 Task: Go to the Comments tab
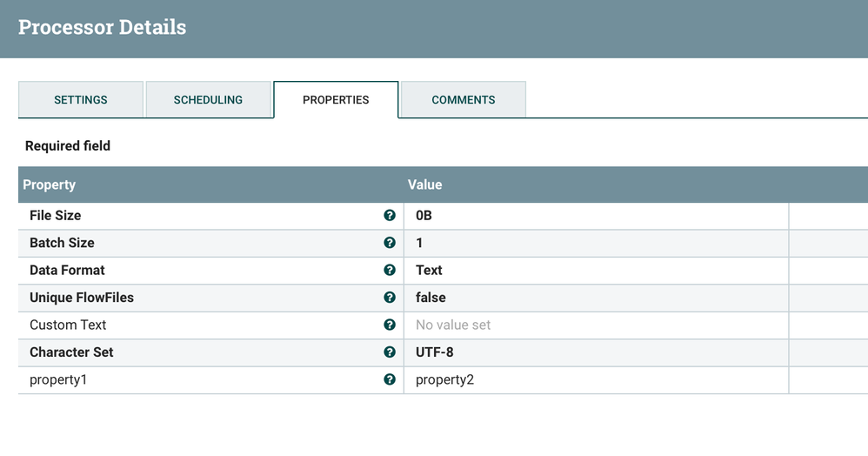pos(464,100)
